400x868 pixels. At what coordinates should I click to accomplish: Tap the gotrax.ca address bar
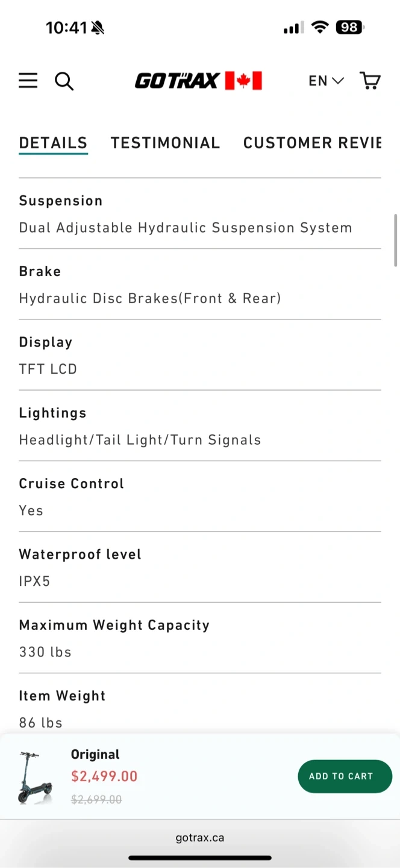pyautogui.click(x=200, y=837)
